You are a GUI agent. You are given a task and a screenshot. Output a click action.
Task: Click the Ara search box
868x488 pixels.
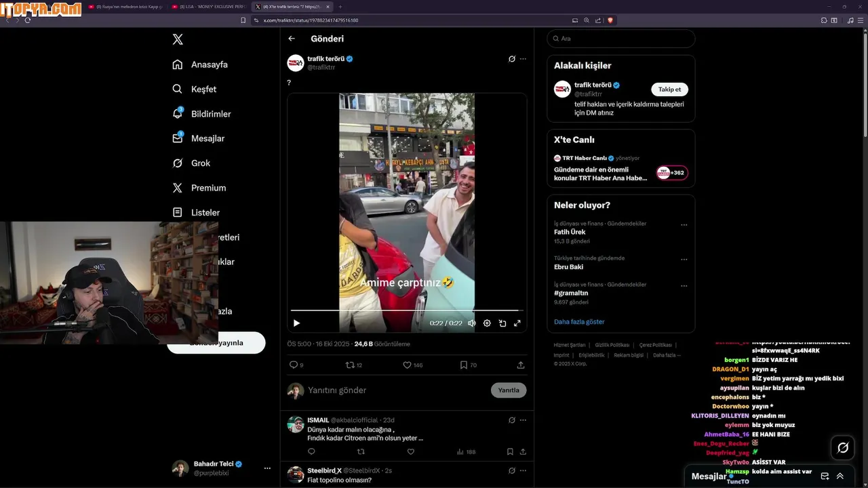pyautogui.click(x=621, y=39)
